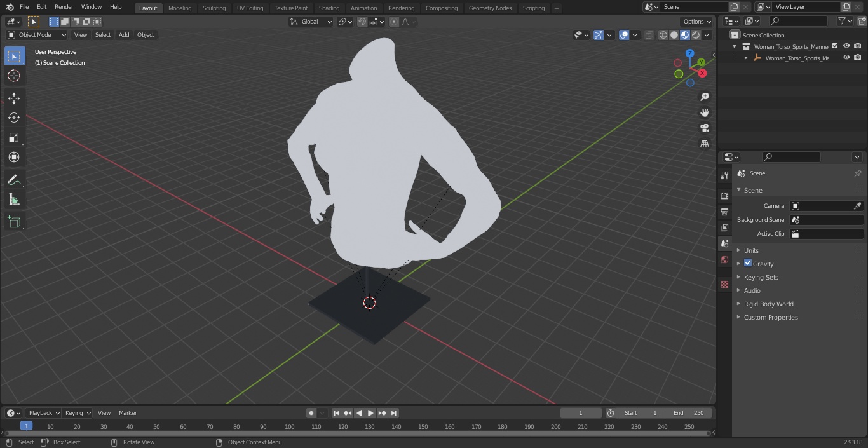Image resolution: width=868 pixels, height=448 pixels.
Task: Click the Zoom viewport gizmo icon
Action: (704, 97)
